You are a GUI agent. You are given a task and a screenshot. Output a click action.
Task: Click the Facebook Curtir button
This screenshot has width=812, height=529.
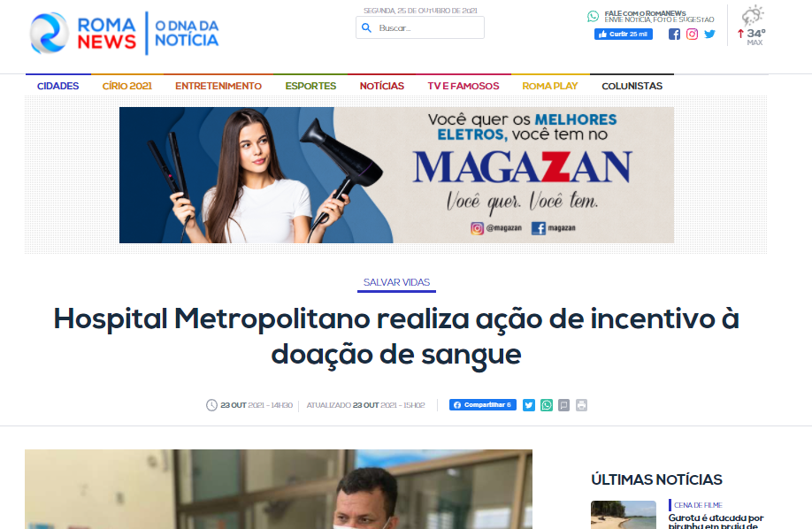pyautogui.click(x=624, y=34)
